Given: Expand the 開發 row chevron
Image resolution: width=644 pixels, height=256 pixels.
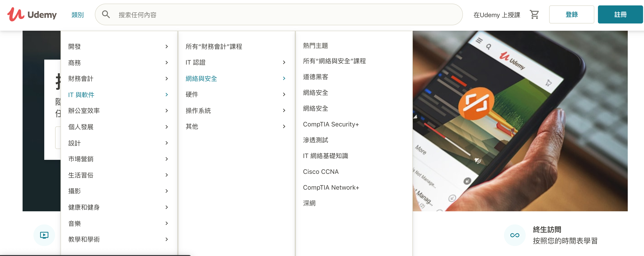Looking at the screenshot, I should tap(167, 47).
